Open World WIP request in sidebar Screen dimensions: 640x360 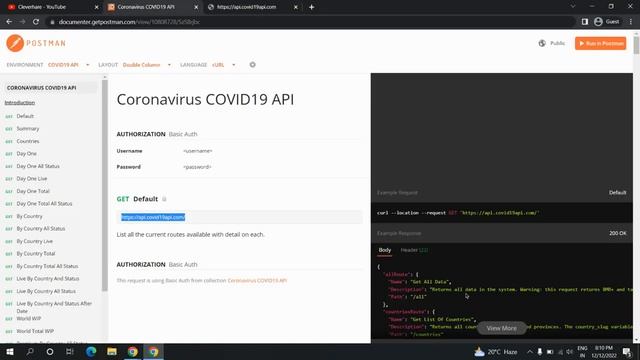[29, 318]
